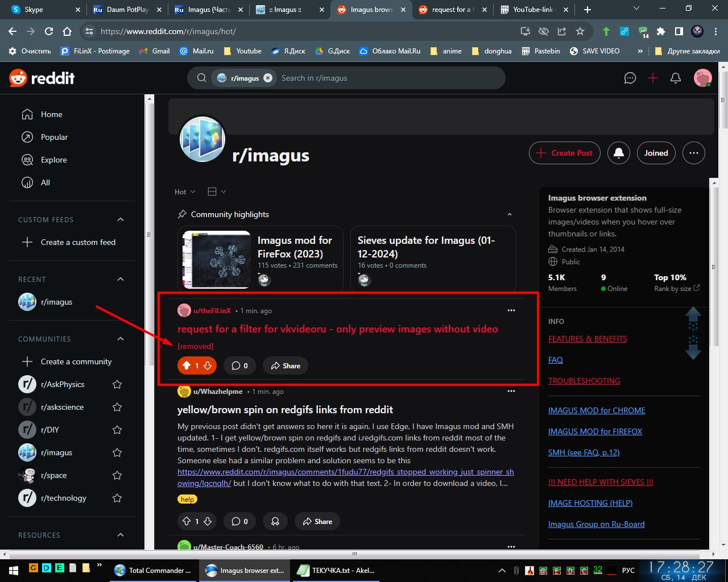Open the browser tab list dropdown
Image resolution: width=728 pixels, height=582 pixels.
pos(636,9)
